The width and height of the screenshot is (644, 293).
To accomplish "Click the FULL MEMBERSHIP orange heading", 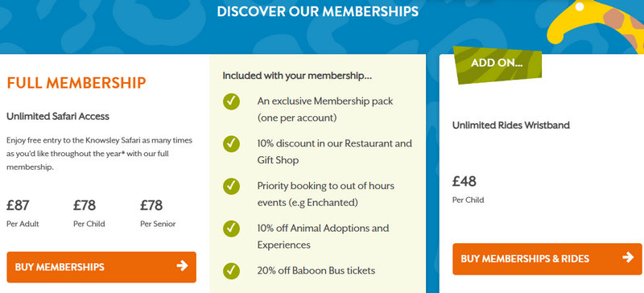I will 76,83.
